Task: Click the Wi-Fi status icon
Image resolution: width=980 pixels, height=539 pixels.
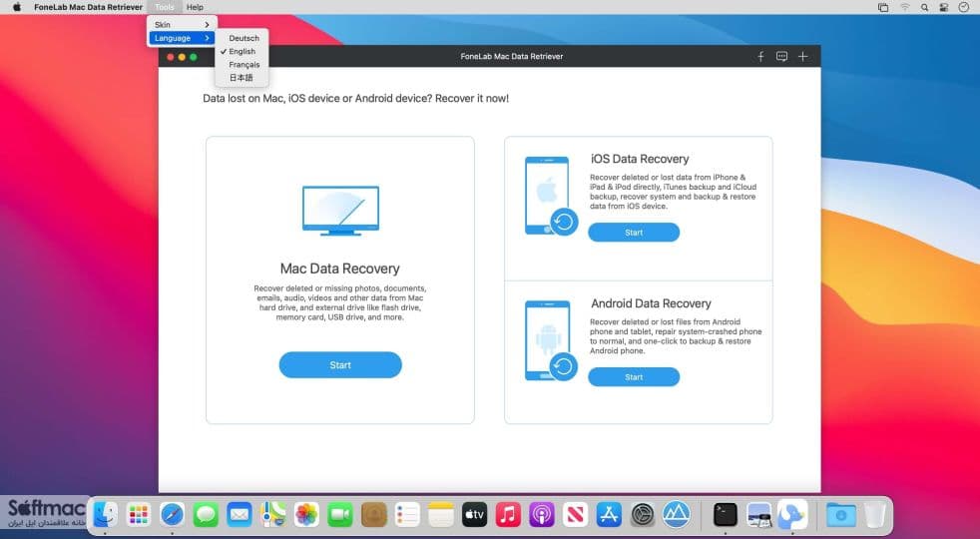Action: click(x=905, y=8)
